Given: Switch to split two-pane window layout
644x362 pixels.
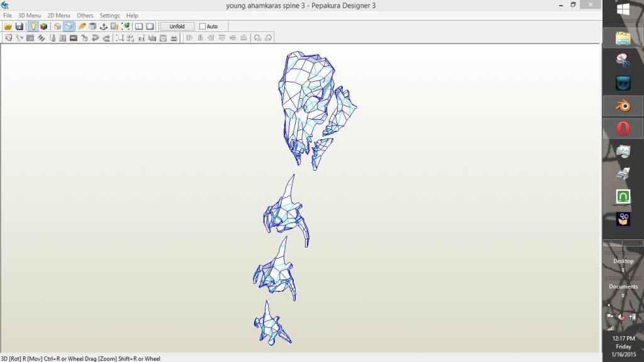Looking at the screenshot, I should pyautogui.click(x=139, y=26).
